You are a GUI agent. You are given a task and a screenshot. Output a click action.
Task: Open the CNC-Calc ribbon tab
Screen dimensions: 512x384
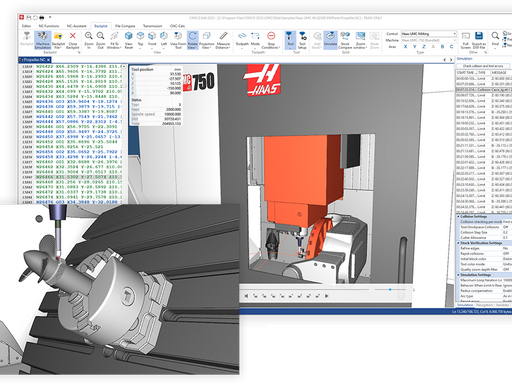(177, 26)
